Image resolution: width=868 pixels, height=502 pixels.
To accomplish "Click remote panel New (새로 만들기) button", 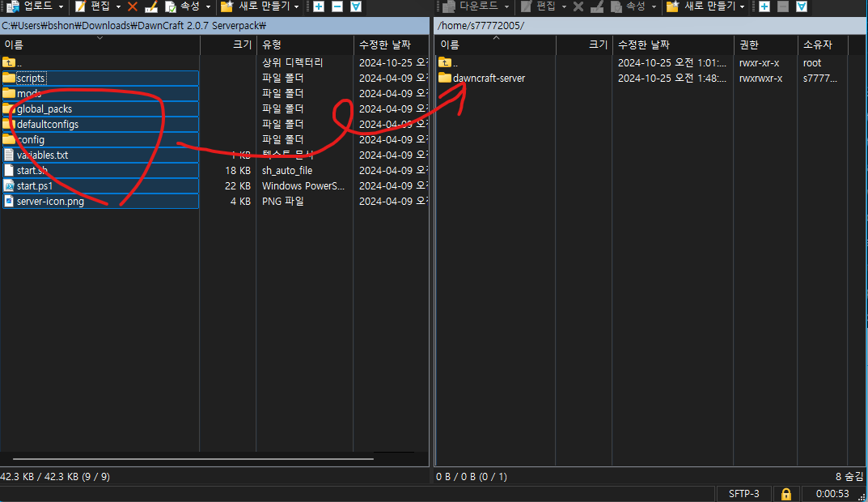I will [701, 6].
